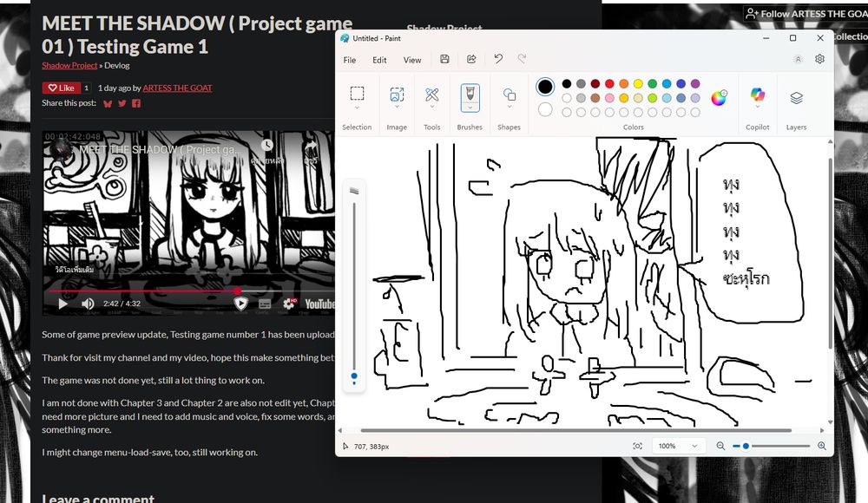This screenshot has height=503, width=868.
Task: Open the 100% zoom level dropdown
Action: coord(678,446)
